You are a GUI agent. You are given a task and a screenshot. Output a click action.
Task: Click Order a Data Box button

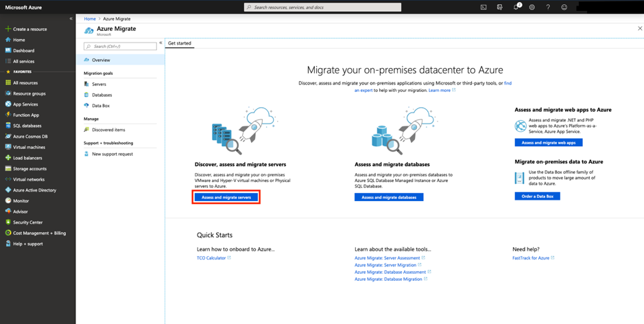point(537,196)
